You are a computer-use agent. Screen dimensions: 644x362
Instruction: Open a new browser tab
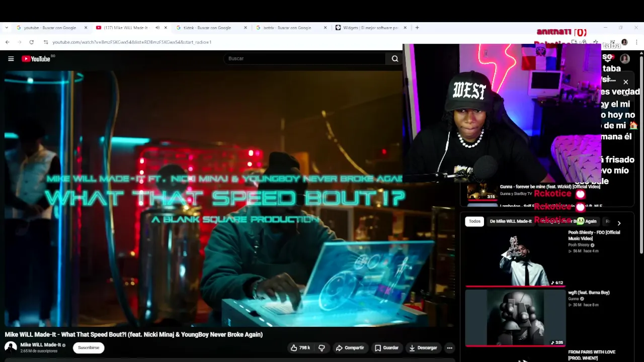[x=417, y=28]
